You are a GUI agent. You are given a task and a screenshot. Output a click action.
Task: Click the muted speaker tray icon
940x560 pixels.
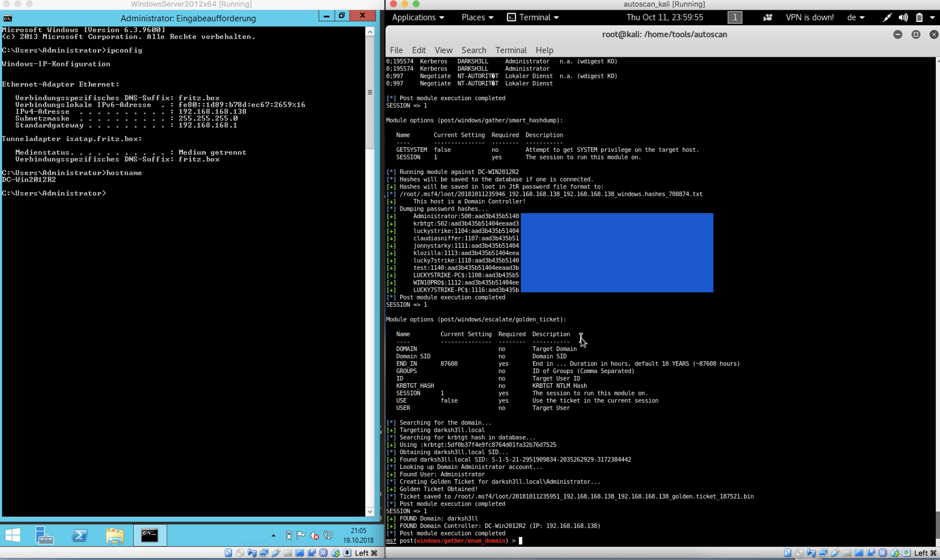click(314, 535)
